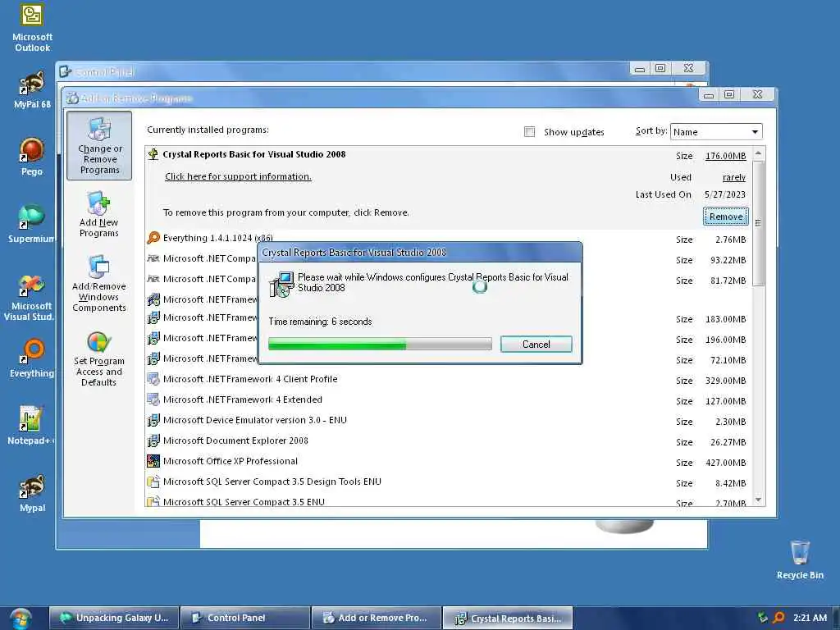Open Add/Remove Windows Components
This screenshot has width=840, height=630.
99,283
